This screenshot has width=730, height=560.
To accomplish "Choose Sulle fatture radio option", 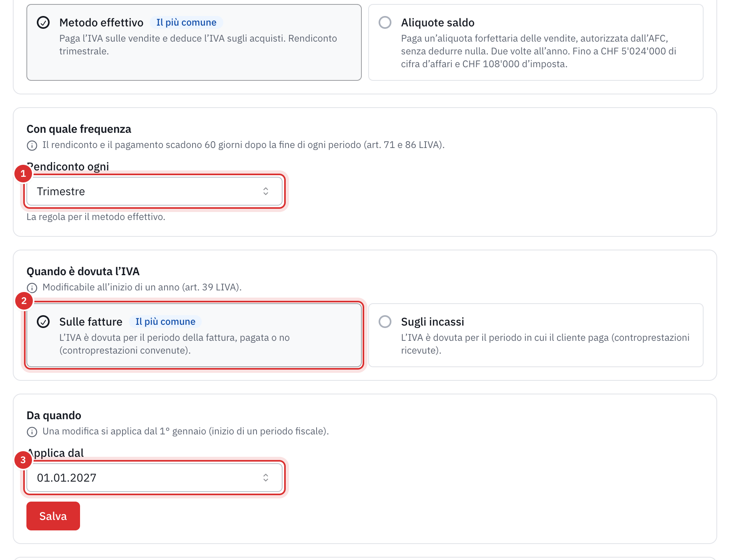I will (194, 335).
